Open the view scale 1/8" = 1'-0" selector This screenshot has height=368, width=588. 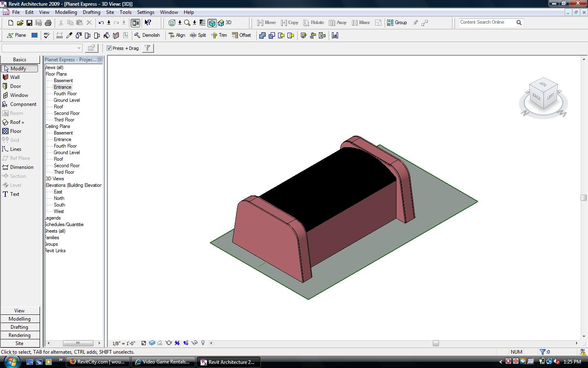124,343
